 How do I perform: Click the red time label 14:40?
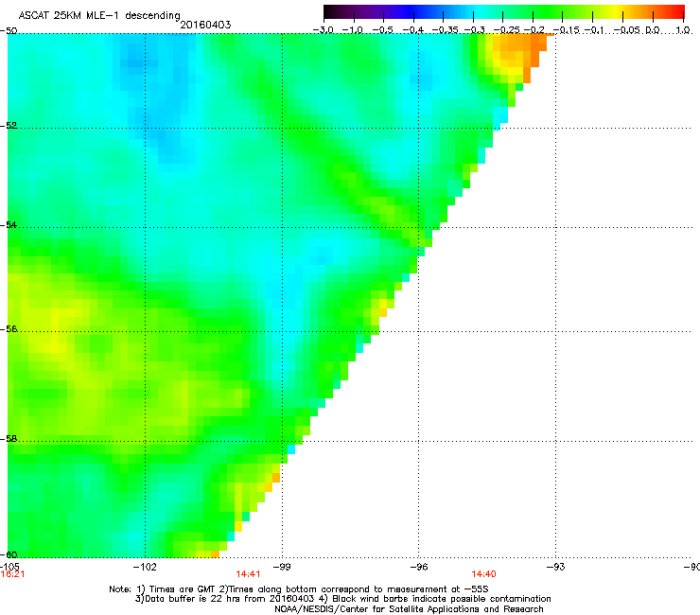[483, 574]
